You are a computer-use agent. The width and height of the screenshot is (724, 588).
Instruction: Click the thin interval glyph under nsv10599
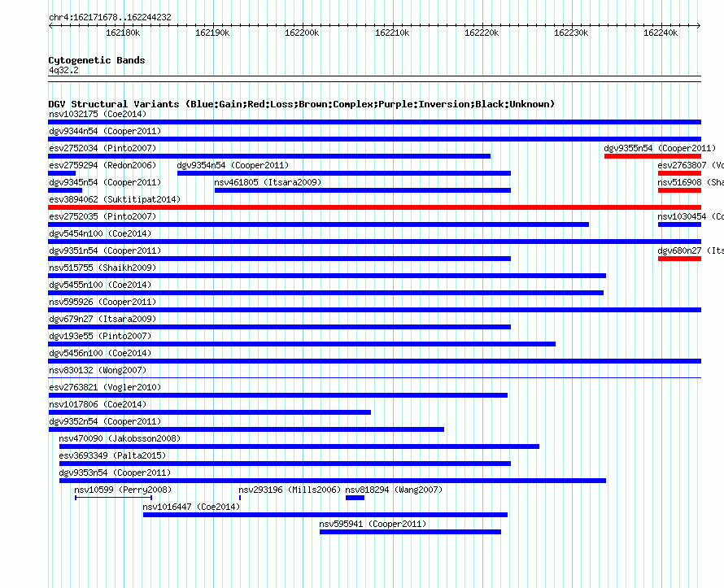tap(114, 498)
